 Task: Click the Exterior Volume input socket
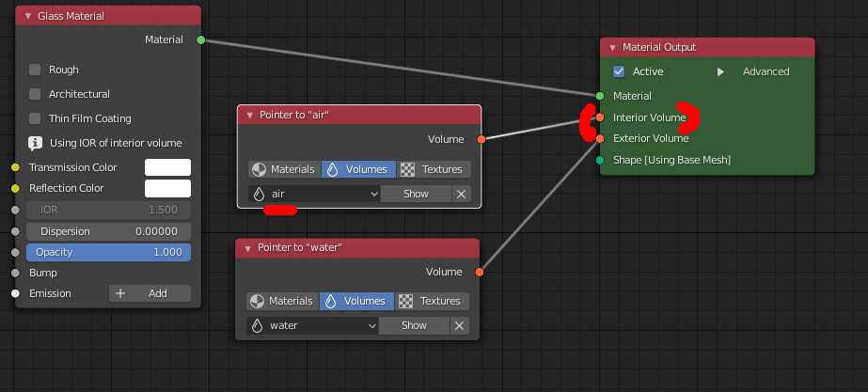tap(600, 138)
